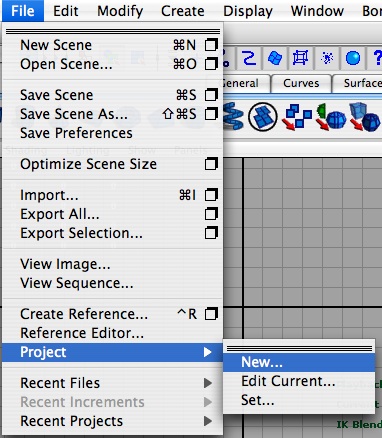Open View Sequence... menu item

pos(113,283)
